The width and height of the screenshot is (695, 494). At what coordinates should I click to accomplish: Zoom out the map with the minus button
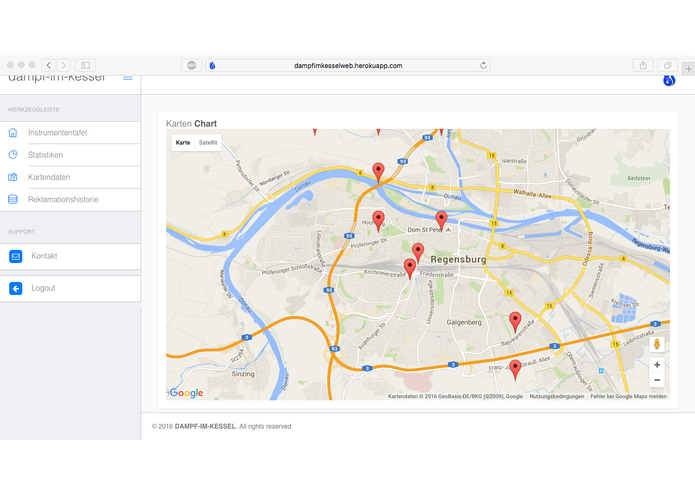click(x=657, y=380)
